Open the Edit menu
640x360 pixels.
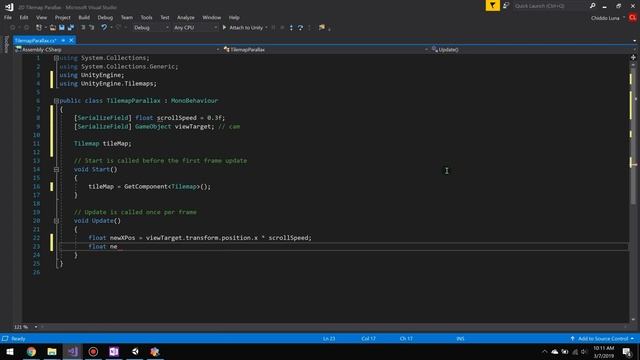[24, 18]
